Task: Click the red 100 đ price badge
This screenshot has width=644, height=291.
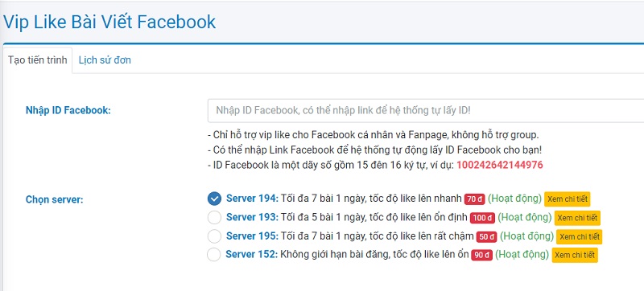Action: click(x=482, y=218)
